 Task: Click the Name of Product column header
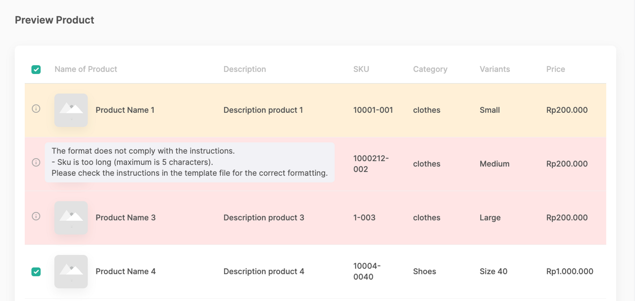tap(86, 69)
